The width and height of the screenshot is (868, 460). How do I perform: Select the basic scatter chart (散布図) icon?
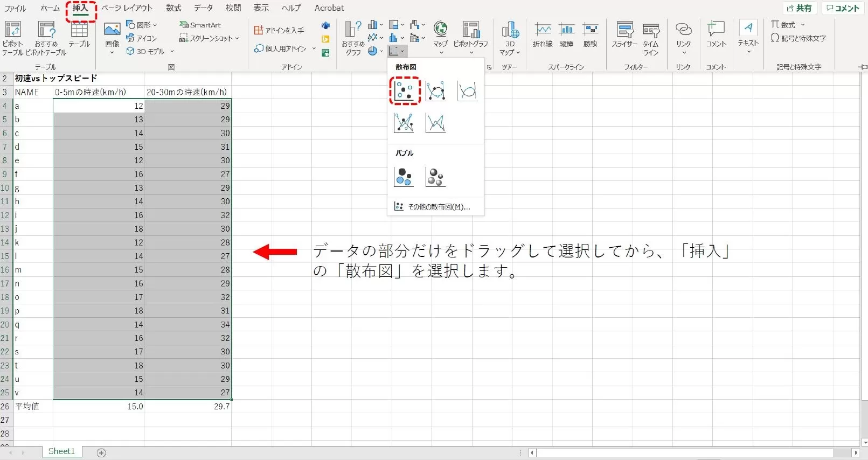pos(404,90)
